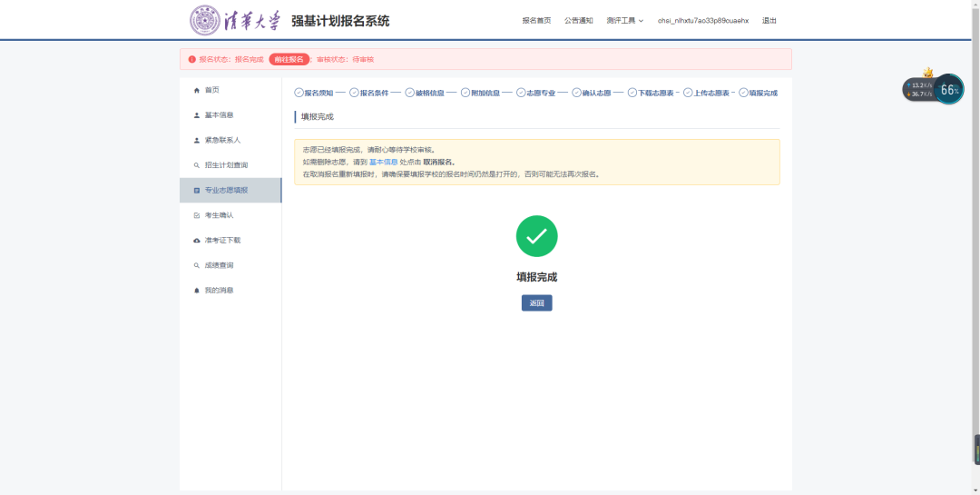The width and height of the screenshot is (980, 495).
Task: Select the 确认志愿 step label
Action: click(596, 93)
